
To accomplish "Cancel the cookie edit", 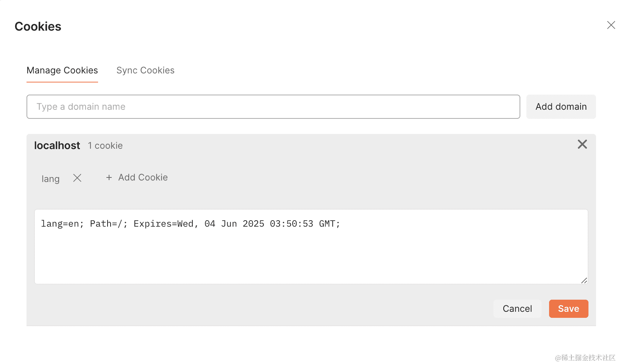I will (517, 309).
